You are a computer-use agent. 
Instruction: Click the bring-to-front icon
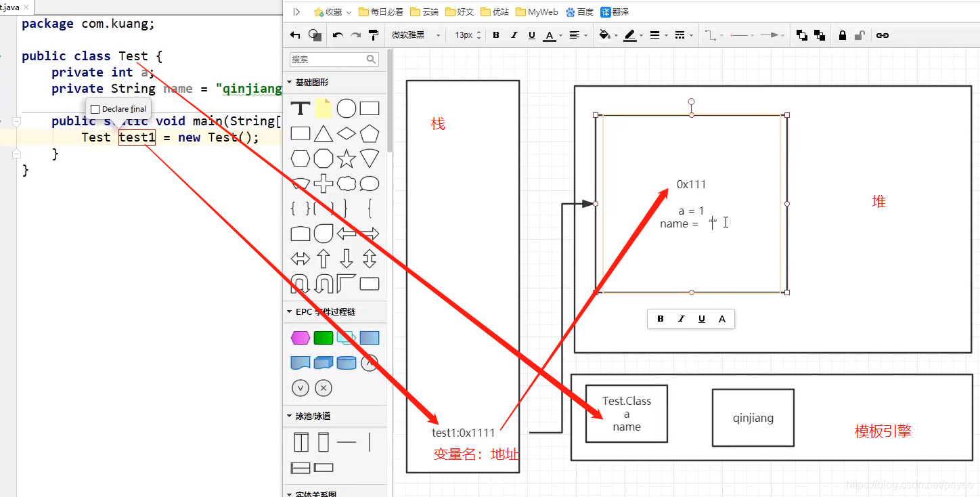coord(801,35)
